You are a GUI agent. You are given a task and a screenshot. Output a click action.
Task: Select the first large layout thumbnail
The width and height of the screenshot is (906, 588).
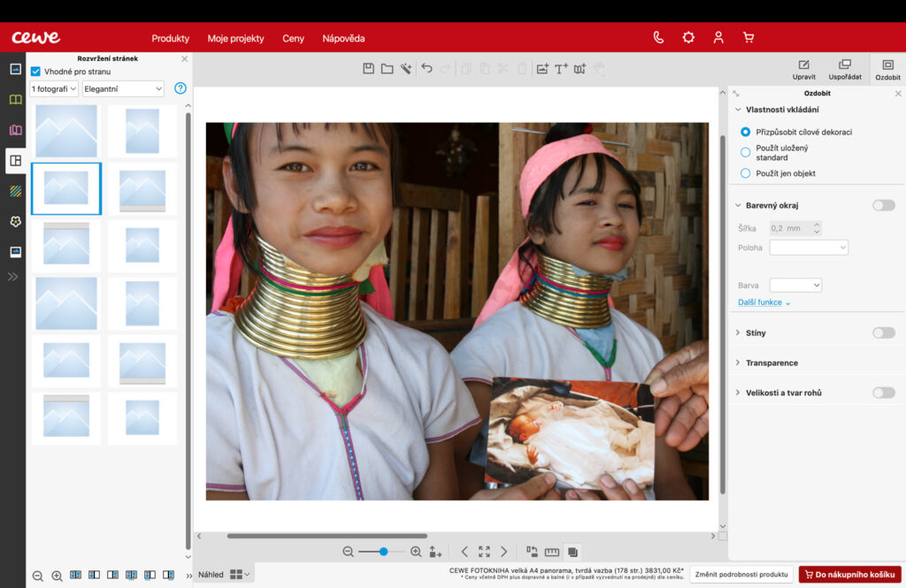[x=66, y=131]
